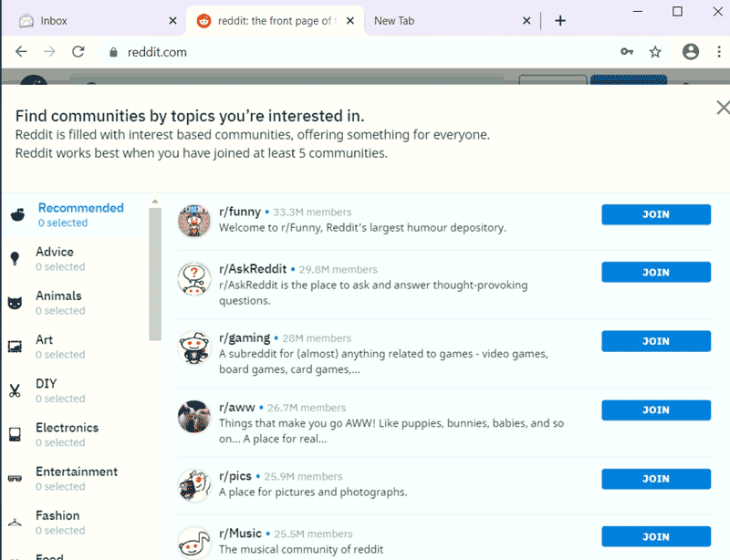Close the New Tab tab
Viewport: 730px width, 560px height.
(x=527, y=20)
